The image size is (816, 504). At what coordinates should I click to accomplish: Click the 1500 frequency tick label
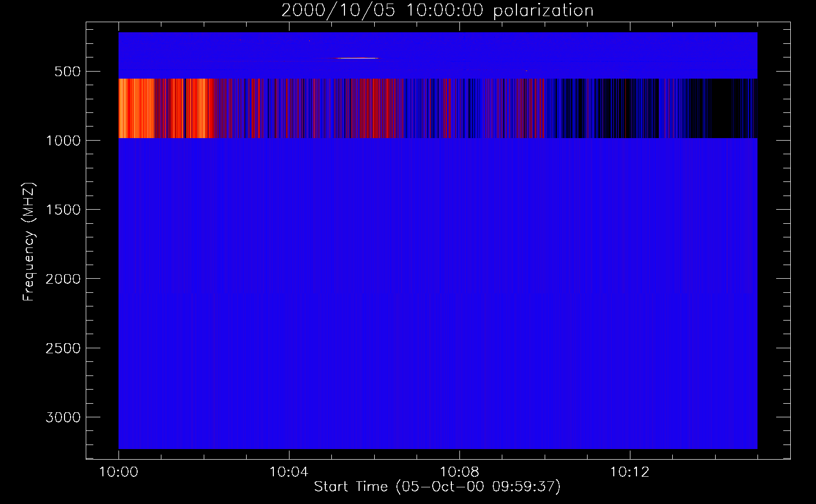[x=64, y=210]
